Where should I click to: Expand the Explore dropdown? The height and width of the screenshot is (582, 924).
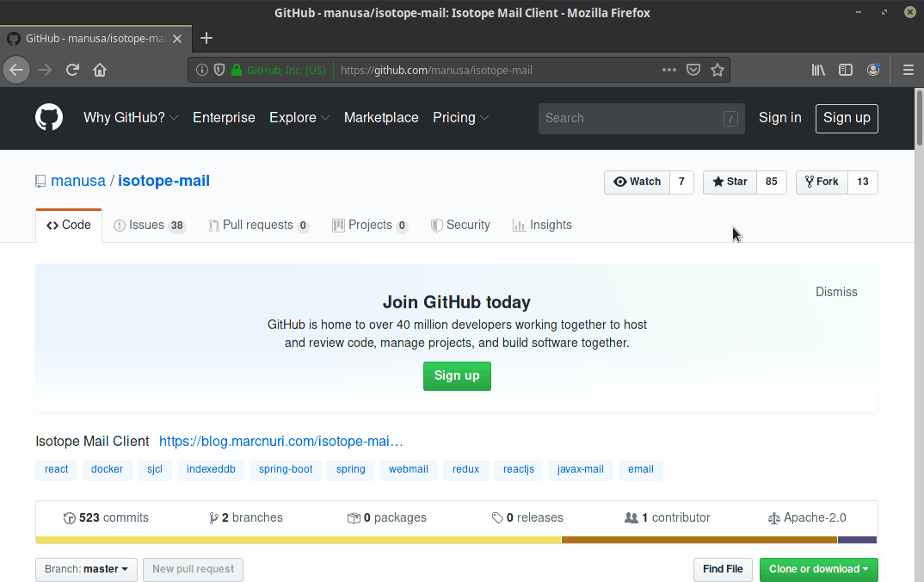click(x=299, y=117)
